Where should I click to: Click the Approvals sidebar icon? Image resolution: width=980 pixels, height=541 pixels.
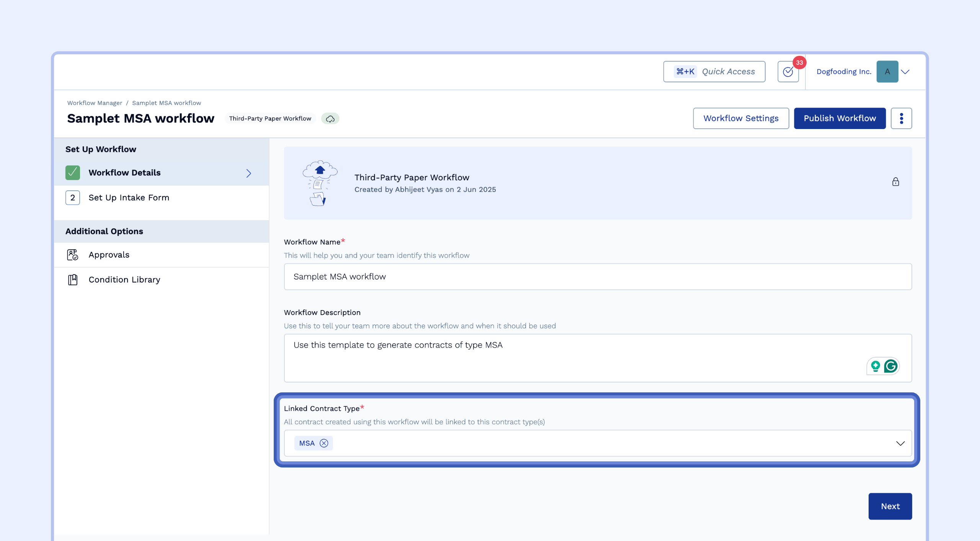coord(72,255)
